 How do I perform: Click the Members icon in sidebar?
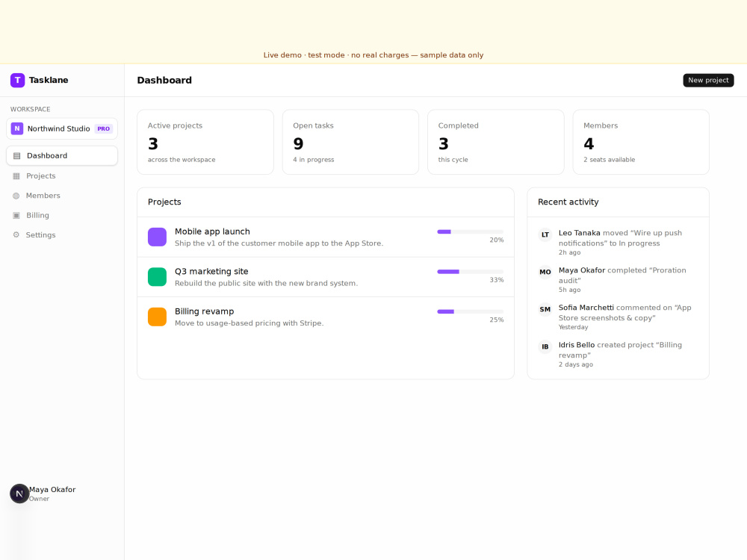coord(16,196)
